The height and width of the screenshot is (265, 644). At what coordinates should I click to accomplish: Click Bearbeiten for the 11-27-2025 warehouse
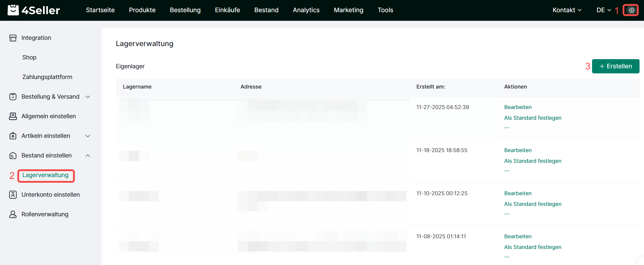tap(518, 107)
